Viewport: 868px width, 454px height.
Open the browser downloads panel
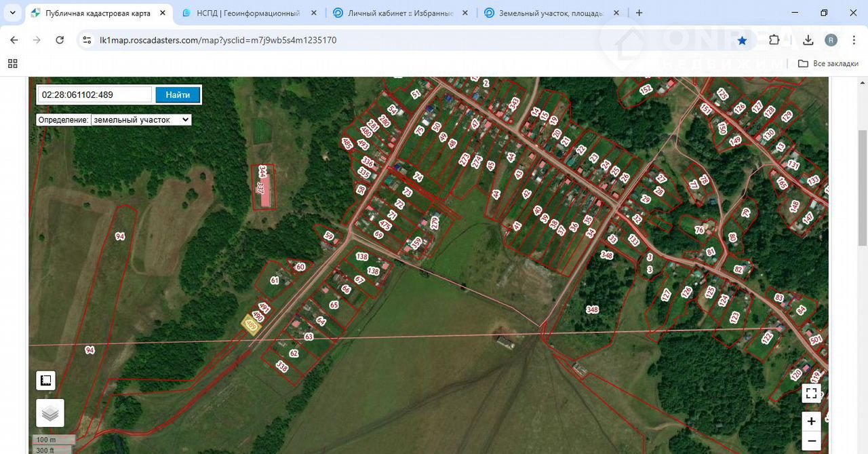pyautogui.click(x=808, y=40)
